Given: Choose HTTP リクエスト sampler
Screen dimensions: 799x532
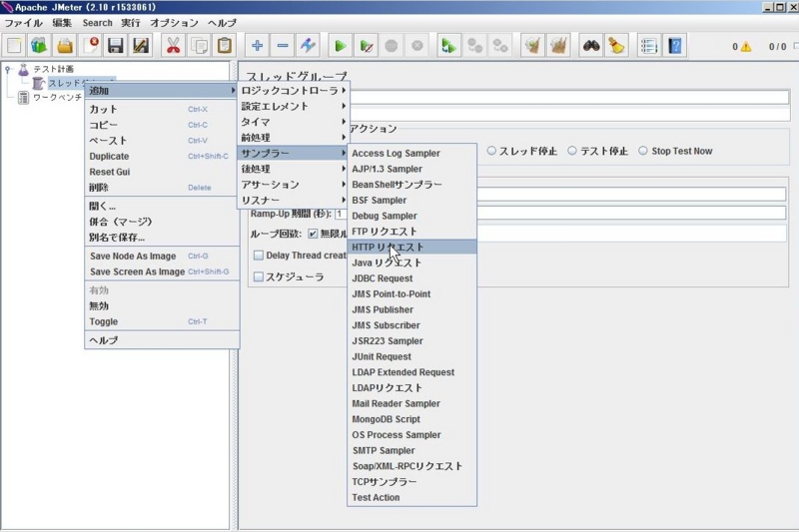Looking at the screenshot, I should 411,247.
